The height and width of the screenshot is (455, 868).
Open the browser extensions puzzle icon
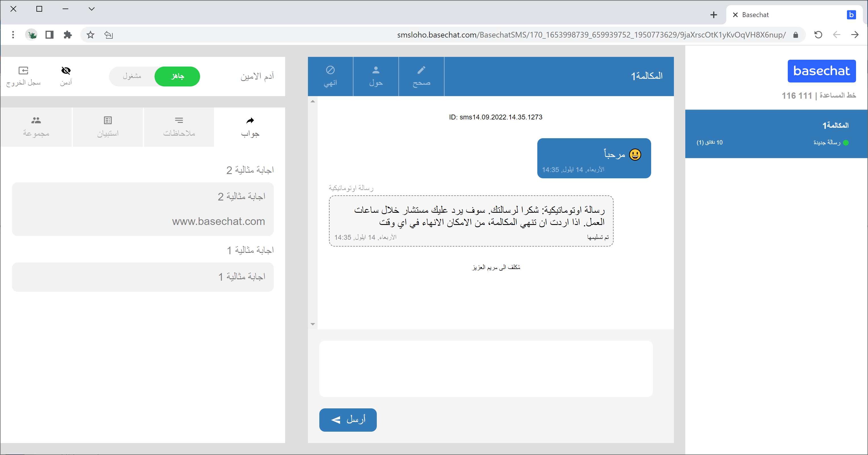click(x=68, y=35)
